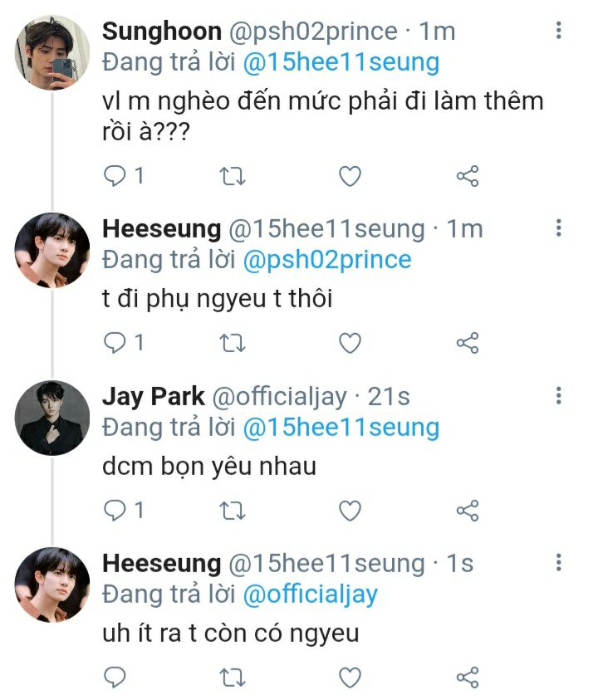Share Jay Park's tweet

(x=468, y=510)
